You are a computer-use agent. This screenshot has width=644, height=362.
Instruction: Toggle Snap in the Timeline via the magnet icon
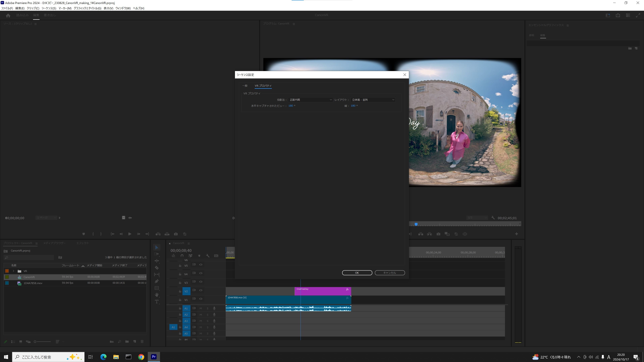click(x=182, y=256)
